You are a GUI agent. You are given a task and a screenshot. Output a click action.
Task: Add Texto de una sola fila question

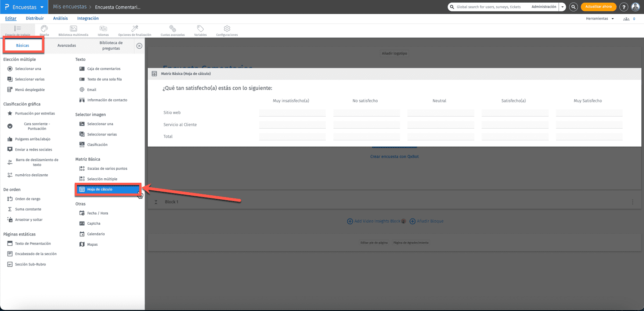(x=100, y=79)
